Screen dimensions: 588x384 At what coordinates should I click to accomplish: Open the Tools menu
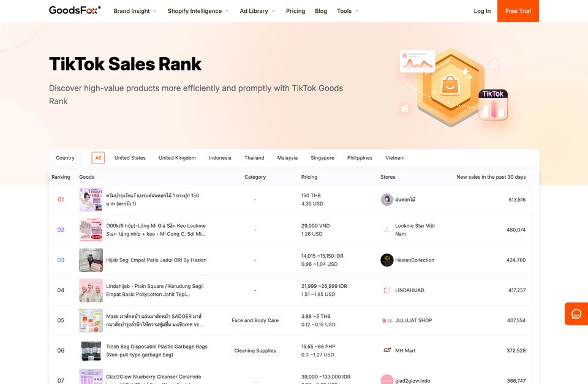pyautogui.click(x=344, y=11)
